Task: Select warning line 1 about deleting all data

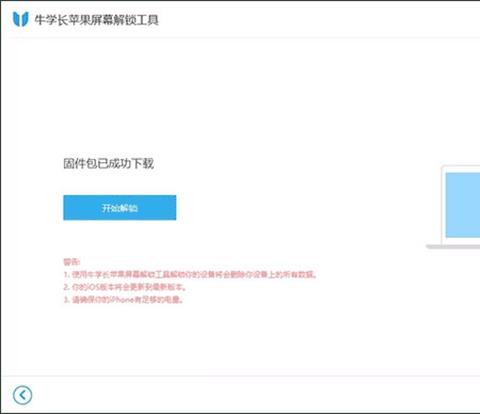Action: click(190, 275)
